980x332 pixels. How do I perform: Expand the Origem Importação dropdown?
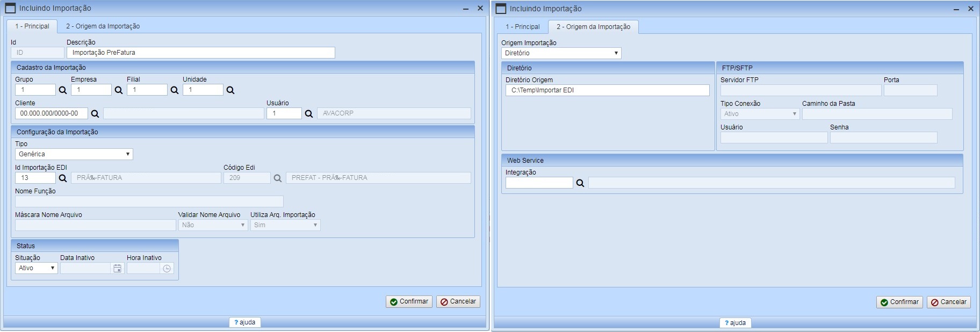coord(561,53)
